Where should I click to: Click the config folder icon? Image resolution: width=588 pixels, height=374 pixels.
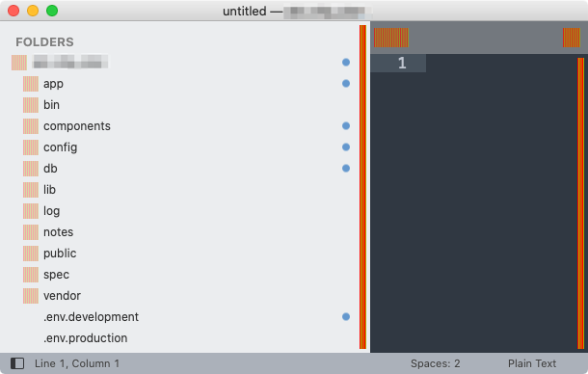pyautogui.click(x=31, y=147)
